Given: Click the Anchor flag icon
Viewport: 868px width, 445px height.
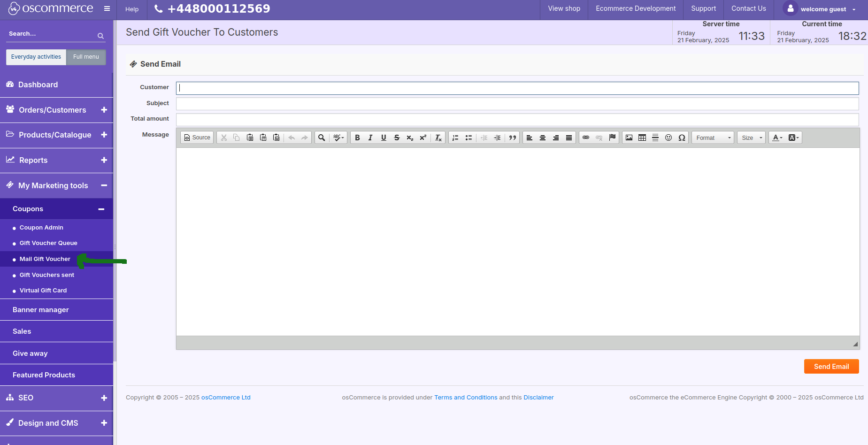Looking at the screenshot, I should (612, 138).
